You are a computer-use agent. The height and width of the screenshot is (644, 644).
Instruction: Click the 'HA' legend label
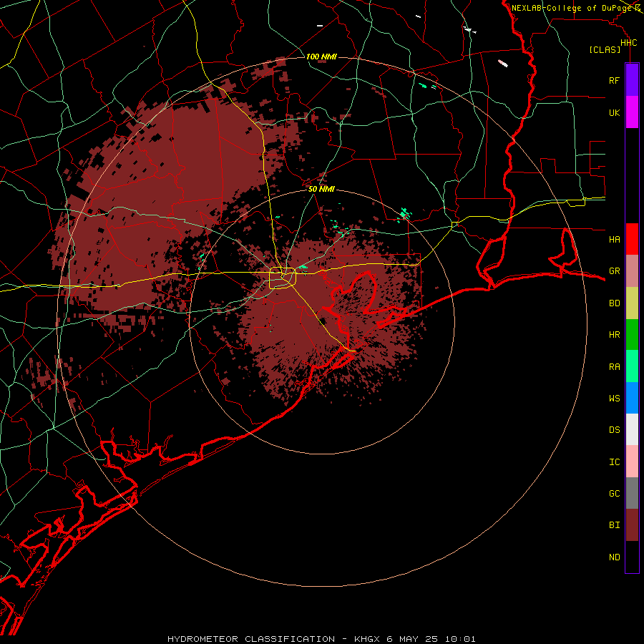[x=614, y=239]
